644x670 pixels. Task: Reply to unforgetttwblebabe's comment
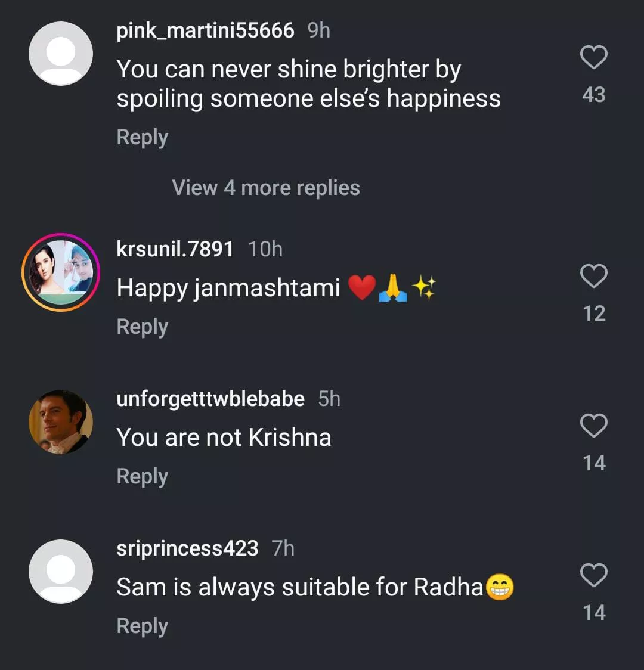coord(142,476)
